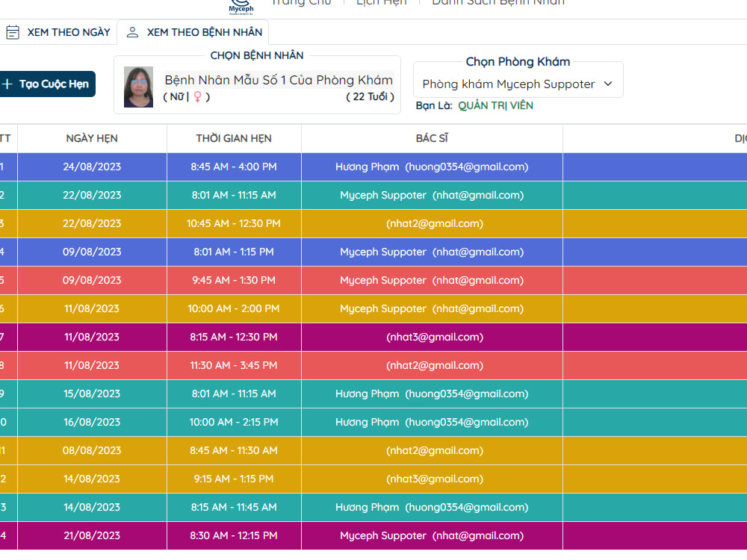Open the patient photo thumbnail
This screenshot has width=747, height=560.
[138, 87]
